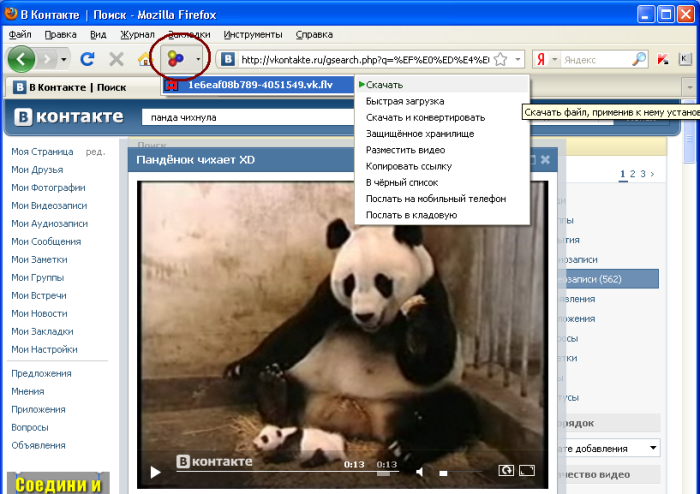Open the DownloadHelper dropdown arrow
The width and height of the screenshot is (700, 494).
coord(198,60)
